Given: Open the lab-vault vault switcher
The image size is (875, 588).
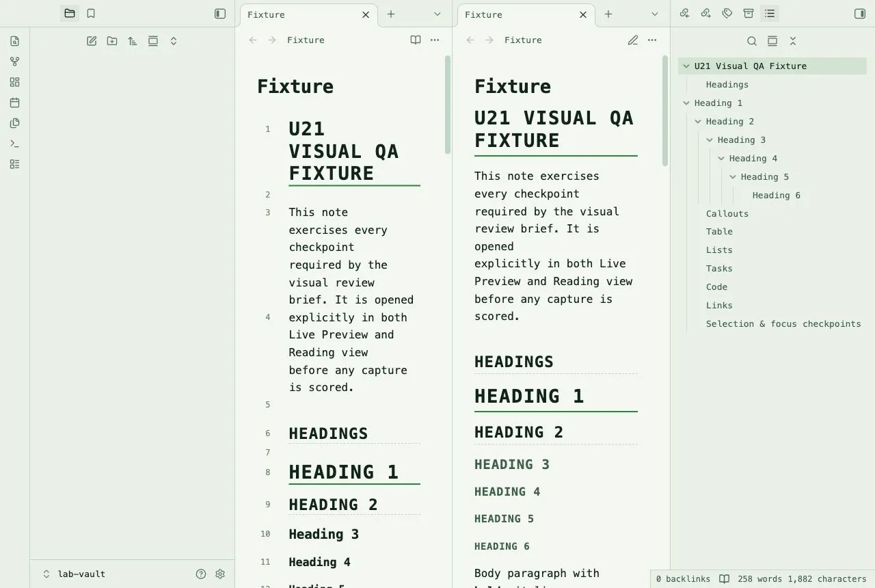Looking at the screenshot, I should tap(74, 574).
